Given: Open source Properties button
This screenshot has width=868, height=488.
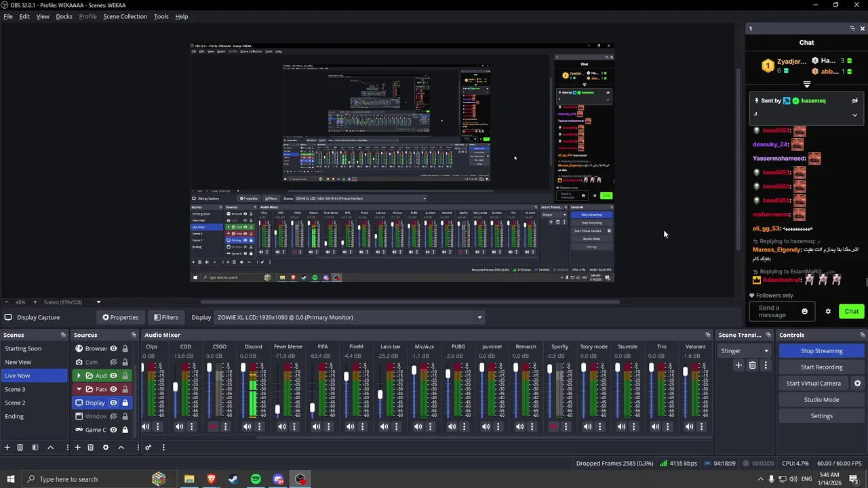Looking at the screenshot, I should coord(120,317).
